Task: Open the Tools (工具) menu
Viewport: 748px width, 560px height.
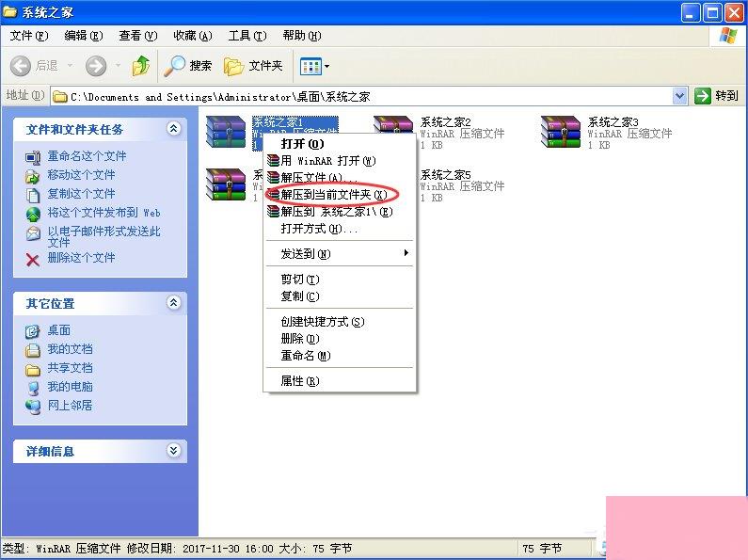Action: [x=247, y=36]
